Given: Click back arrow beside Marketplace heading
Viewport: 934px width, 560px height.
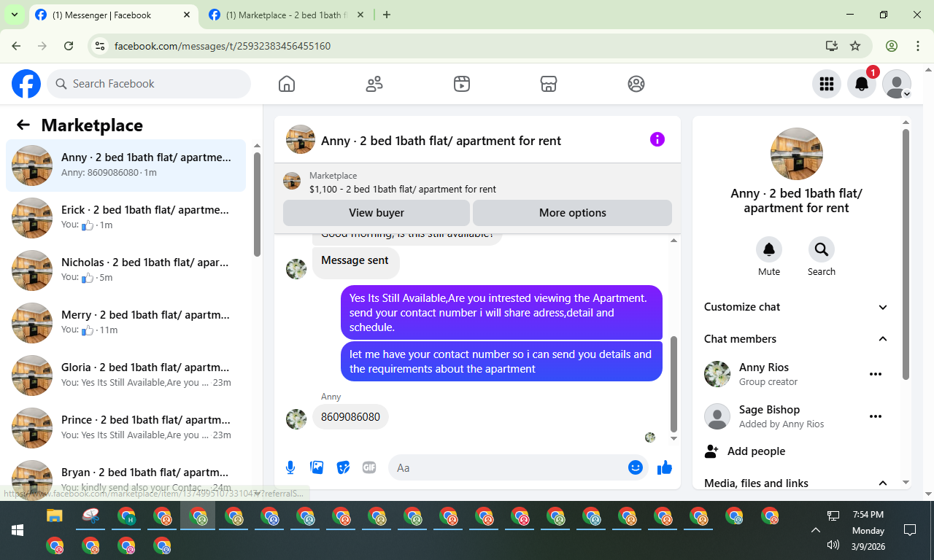Looking at the screenshot, I should click(x=23, y=125).
